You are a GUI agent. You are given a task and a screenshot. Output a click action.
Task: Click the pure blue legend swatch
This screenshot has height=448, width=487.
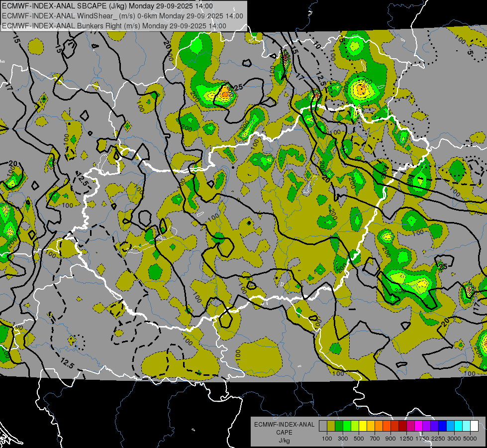tap(443, 426)
